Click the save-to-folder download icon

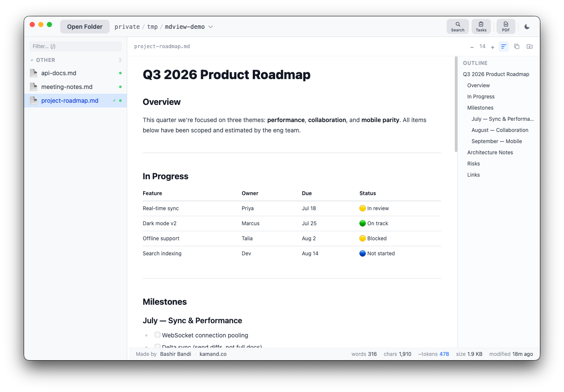(x=530, y=46)
